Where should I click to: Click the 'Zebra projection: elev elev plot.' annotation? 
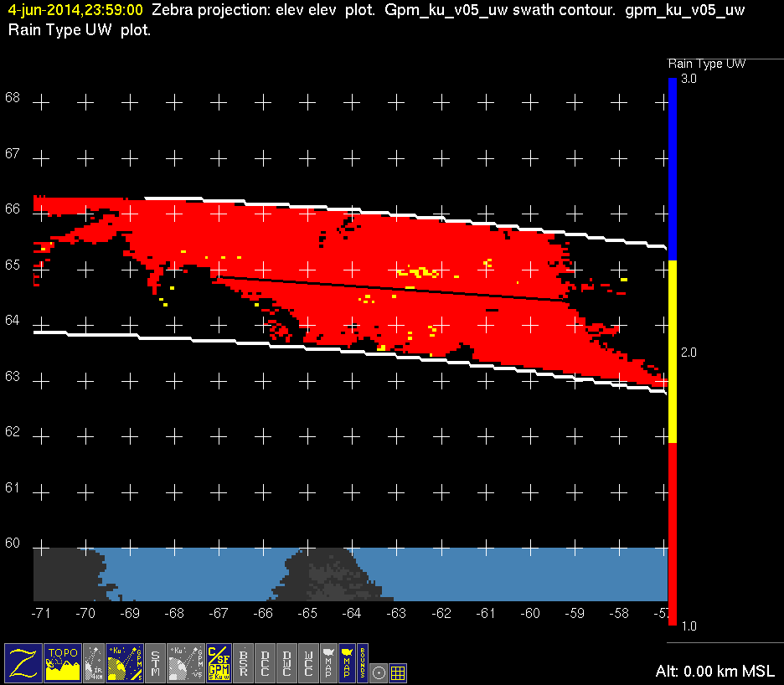(264, 10)
